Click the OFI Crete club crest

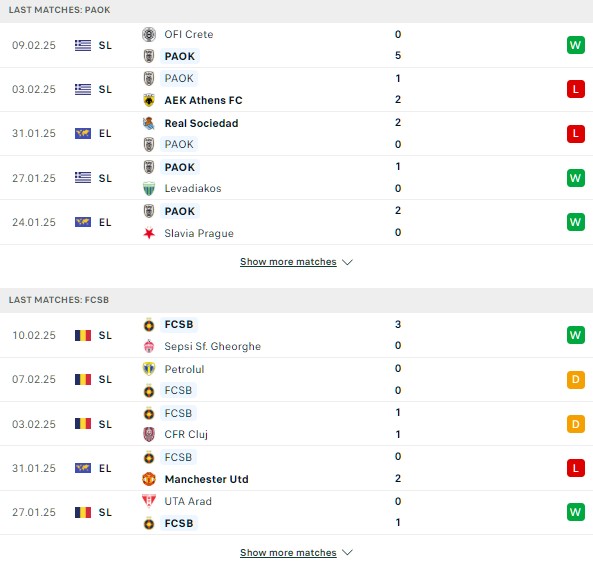point(149,34)
